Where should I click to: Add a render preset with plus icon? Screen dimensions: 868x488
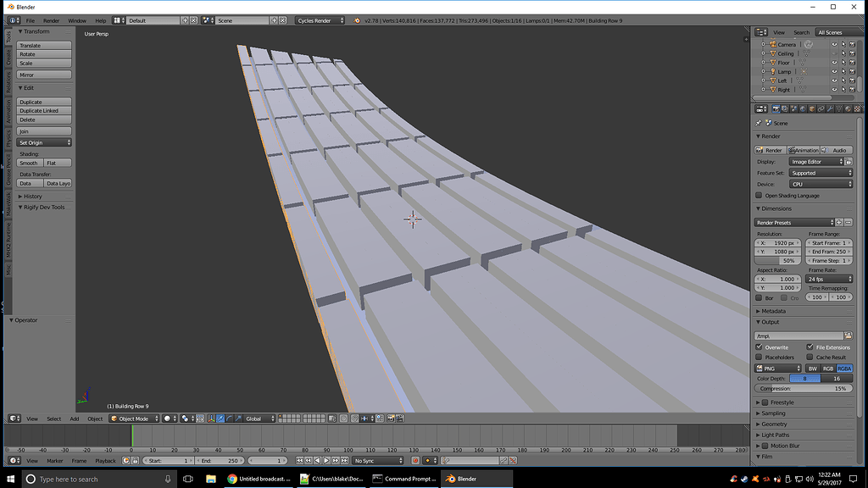(839, 223)
